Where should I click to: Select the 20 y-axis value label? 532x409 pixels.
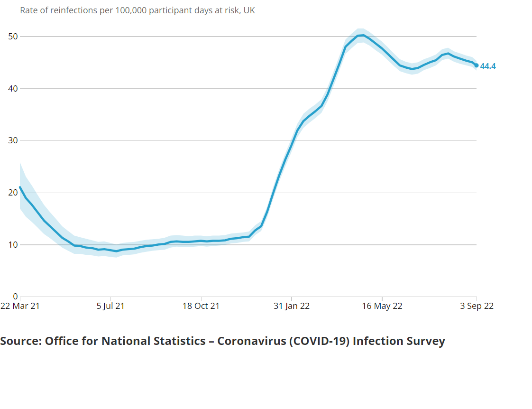(x=12, y=193)
